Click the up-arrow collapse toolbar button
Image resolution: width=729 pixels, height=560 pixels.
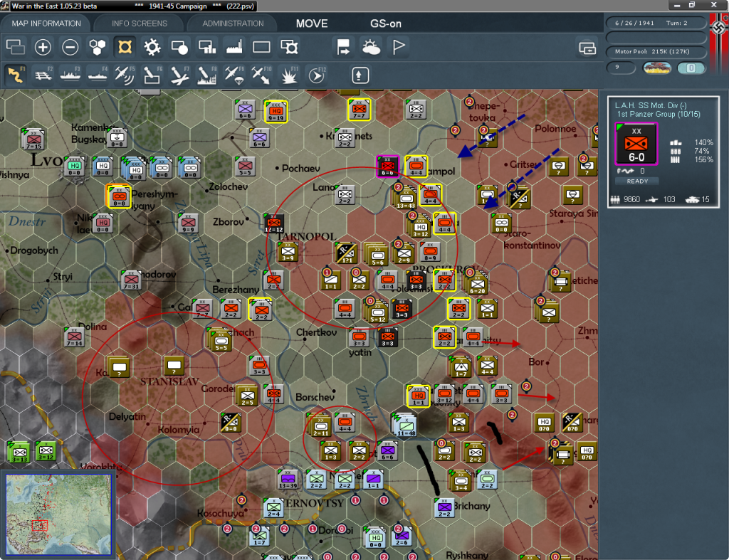[x=360, y=75]
